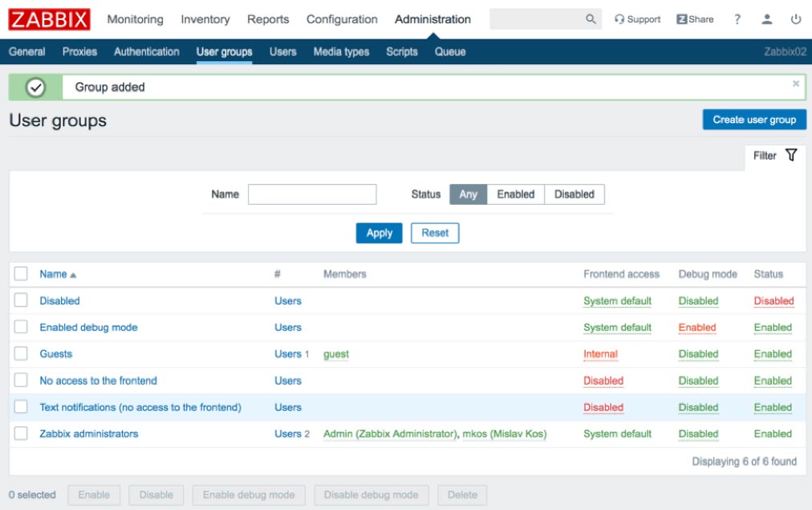Screen dimensions: 812x510
Task: Go to the Authentication submenu
Action: pos(147,52)
